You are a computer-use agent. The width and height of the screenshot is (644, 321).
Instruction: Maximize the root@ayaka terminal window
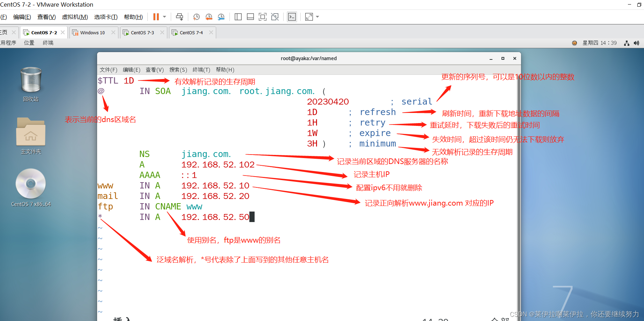click(x=503, y=58)
